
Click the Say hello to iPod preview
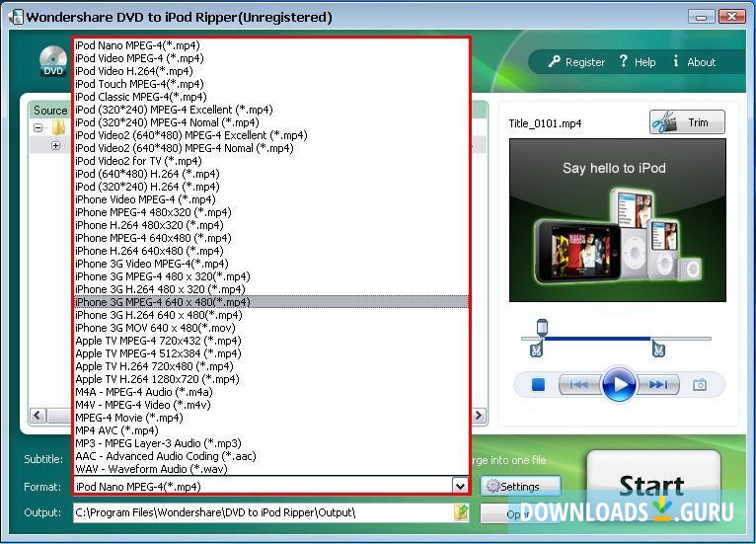(618, 220)
